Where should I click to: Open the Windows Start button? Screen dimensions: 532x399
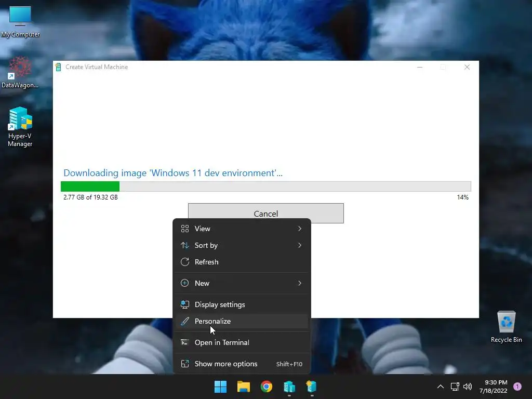coord(220,387)
